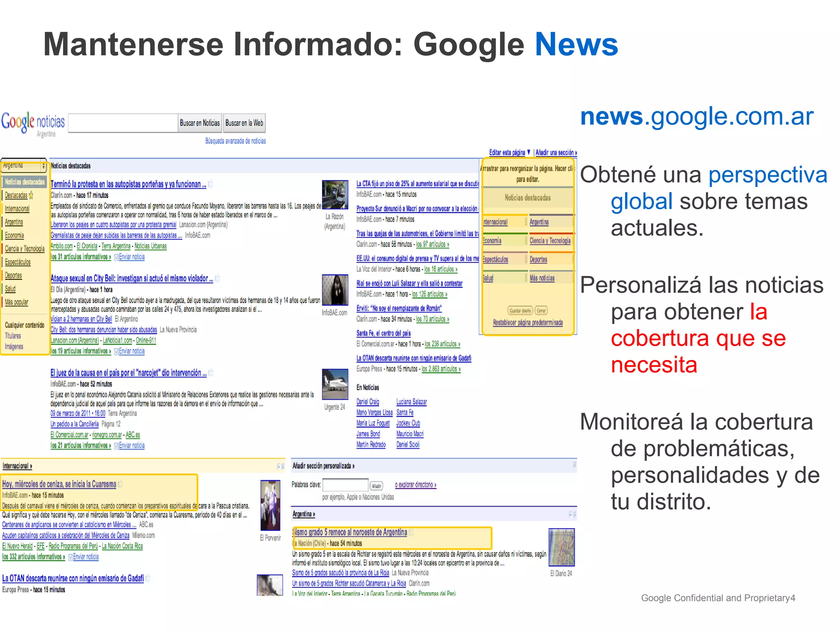Image resolution: width=840 pixels, height=630 pixels.
Task: Click the 'Añadir' keyword button
Action: 377,486
